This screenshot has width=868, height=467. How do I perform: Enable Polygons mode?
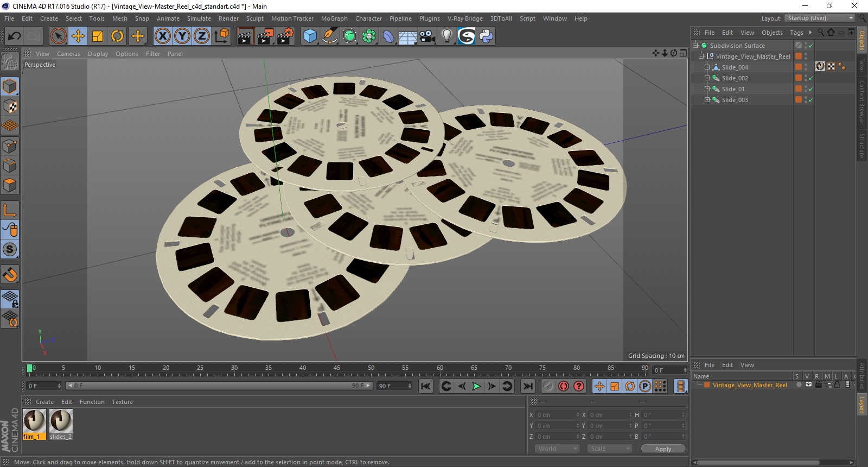[x=10, y=185]
